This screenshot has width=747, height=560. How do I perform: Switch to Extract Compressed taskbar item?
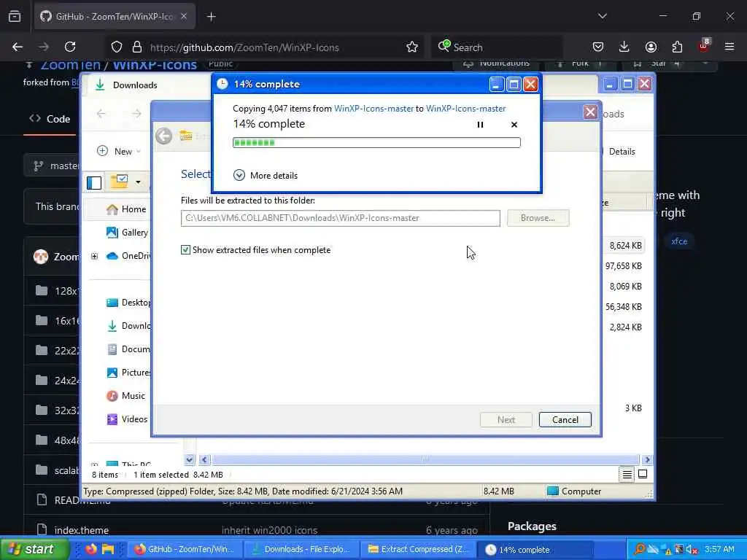pos(419,549)
